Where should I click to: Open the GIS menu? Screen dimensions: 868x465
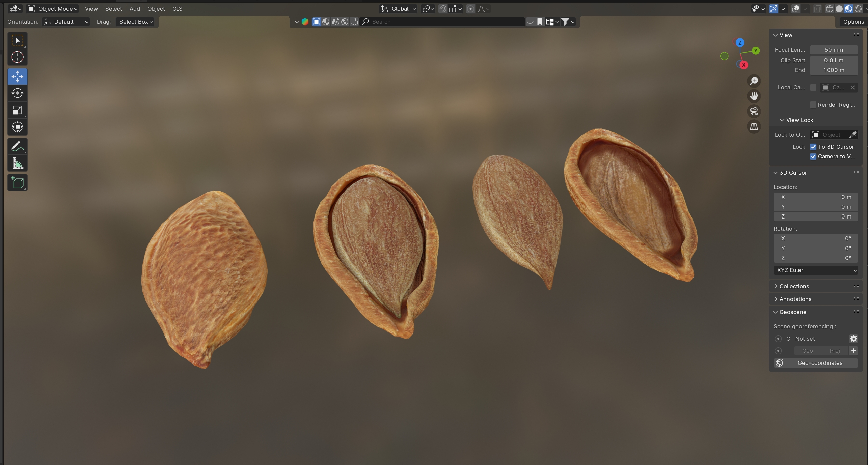click(x=177, y=9)
